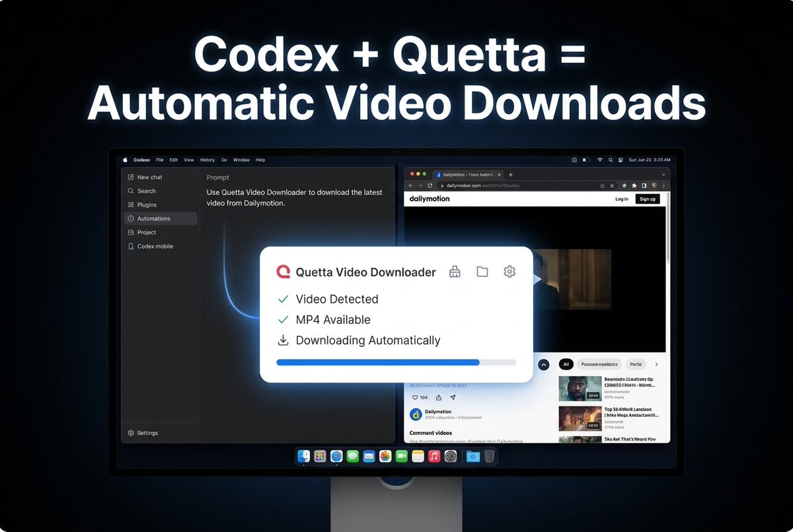
Task: Click the paper plane send icon
Action: (453, 397)
